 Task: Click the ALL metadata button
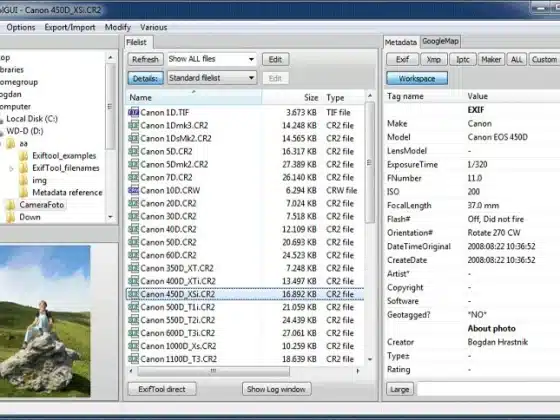tap(516, 59)
